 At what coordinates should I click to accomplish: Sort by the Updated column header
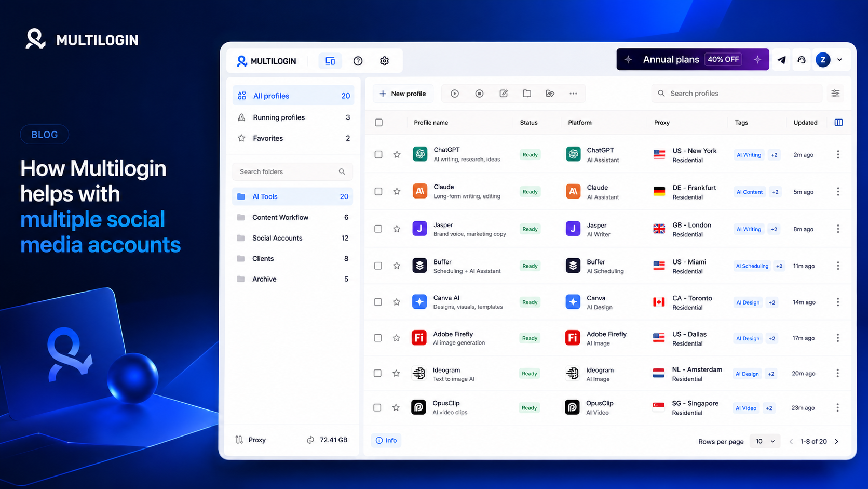pos(805,123)
